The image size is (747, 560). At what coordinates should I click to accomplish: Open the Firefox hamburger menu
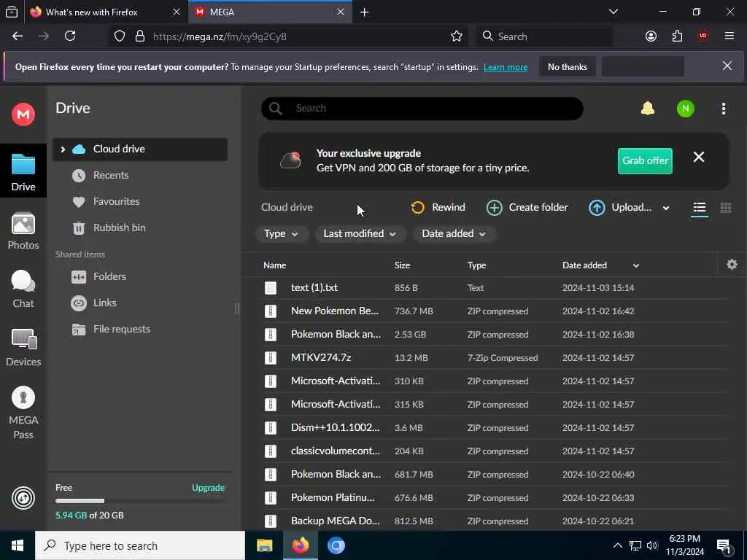click(x=729, y=36)
